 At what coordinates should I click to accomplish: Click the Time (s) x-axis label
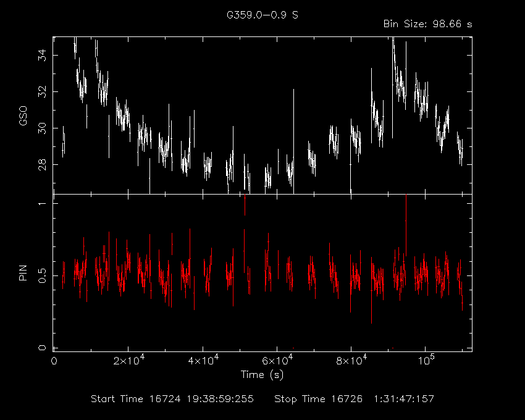click(262, 374)
